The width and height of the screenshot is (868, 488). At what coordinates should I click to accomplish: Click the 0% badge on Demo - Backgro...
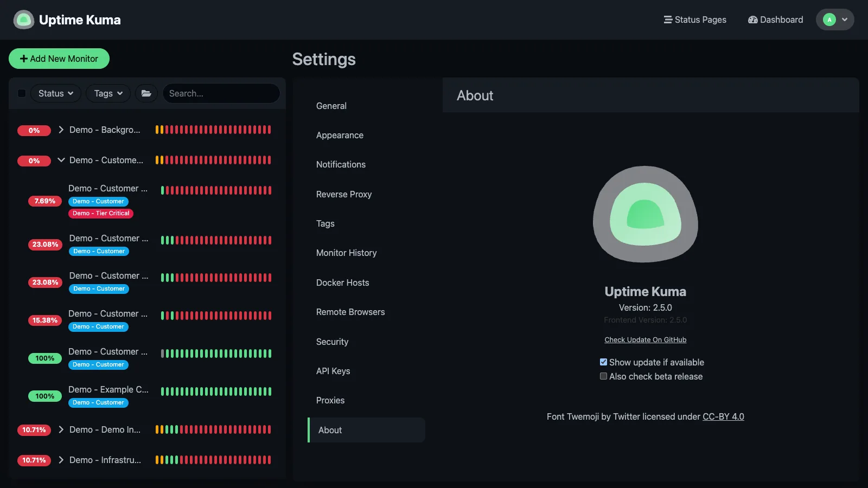point(34,130)
